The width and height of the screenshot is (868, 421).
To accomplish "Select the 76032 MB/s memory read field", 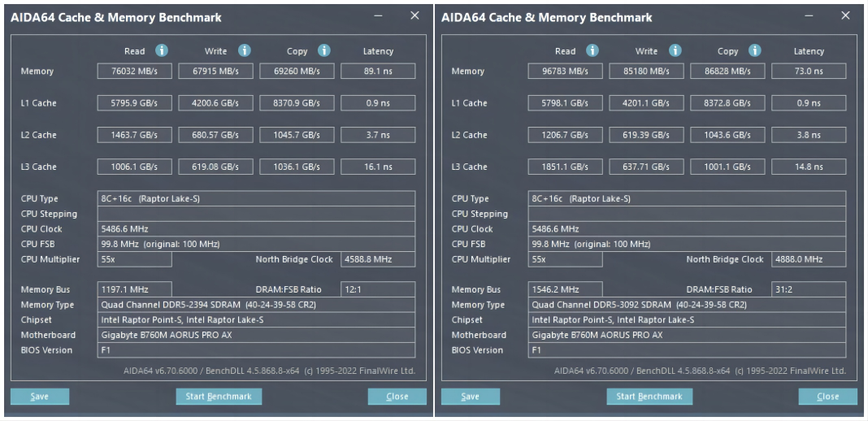I will pos(135,71).
